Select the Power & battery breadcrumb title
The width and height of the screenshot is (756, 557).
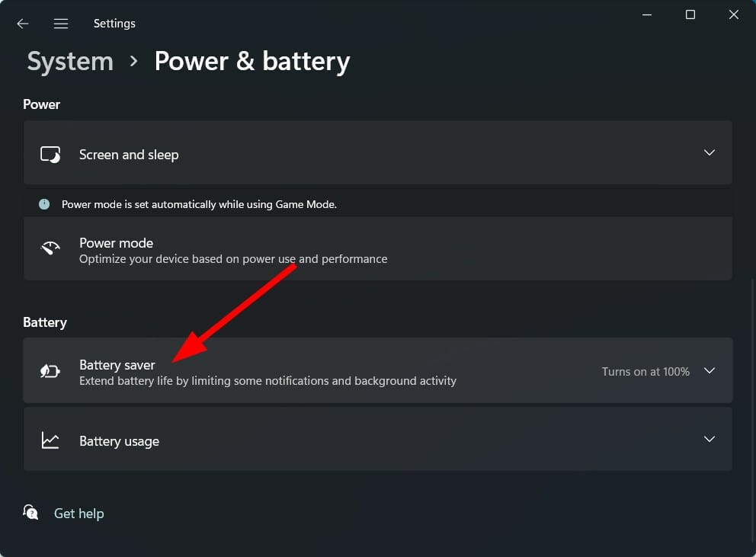tap(252, 61)
